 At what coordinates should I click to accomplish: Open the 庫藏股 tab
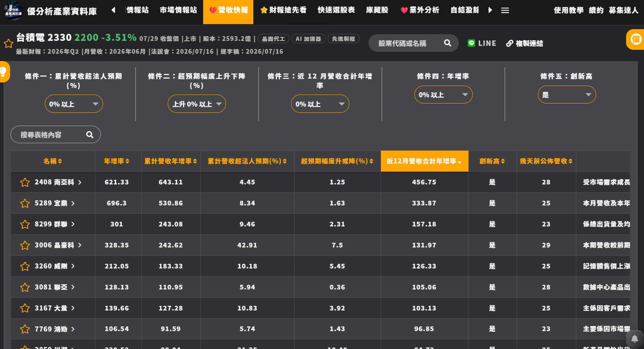377,10
